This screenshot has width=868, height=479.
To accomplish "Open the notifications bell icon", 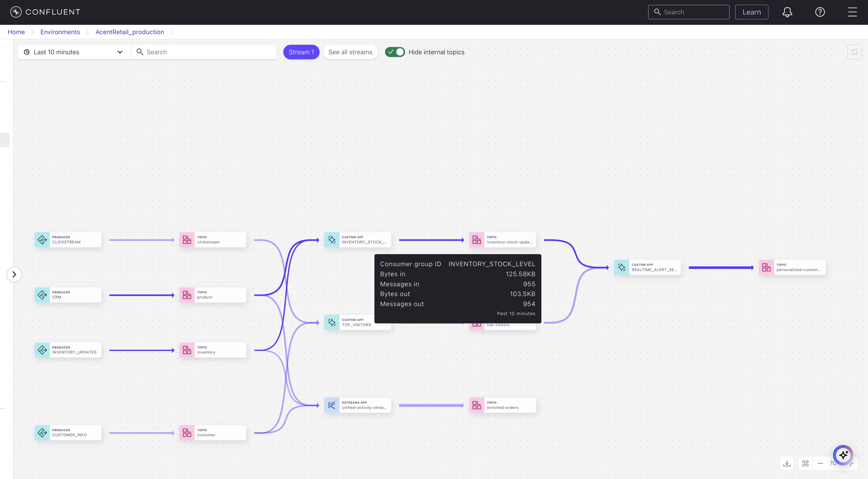I will click(787, 12).
